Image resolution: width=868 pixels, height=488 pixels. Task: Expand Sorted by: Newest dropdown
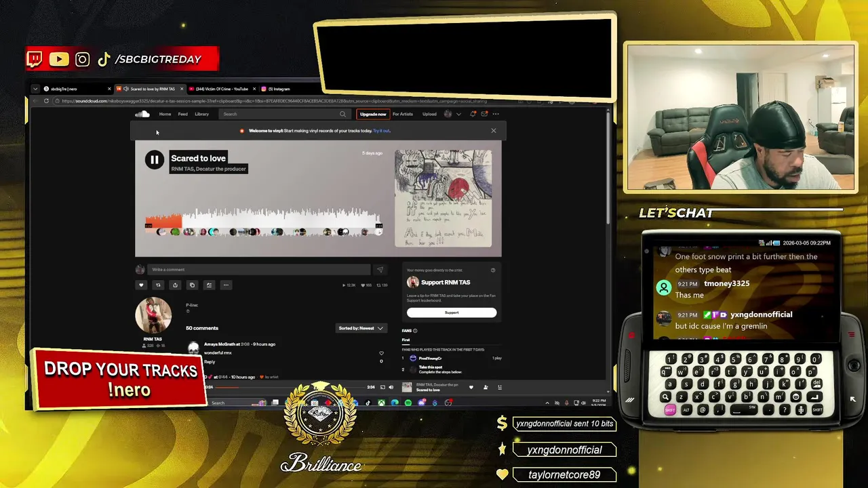click(361, 328)
